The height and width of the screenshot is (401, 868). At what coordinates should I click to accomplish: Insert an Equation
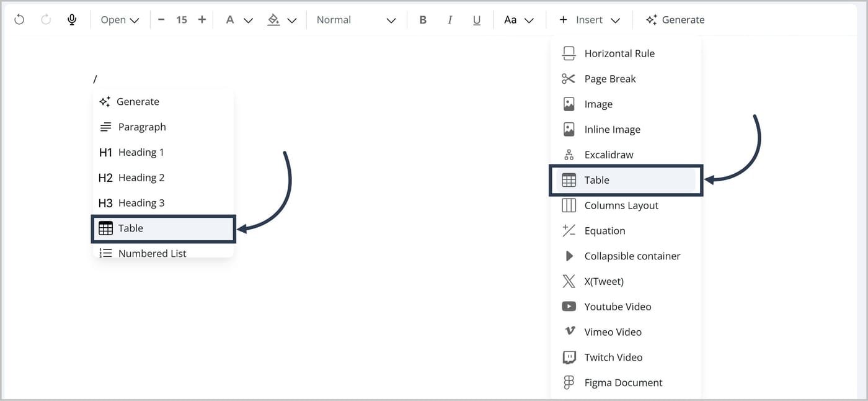pos(626,231)
